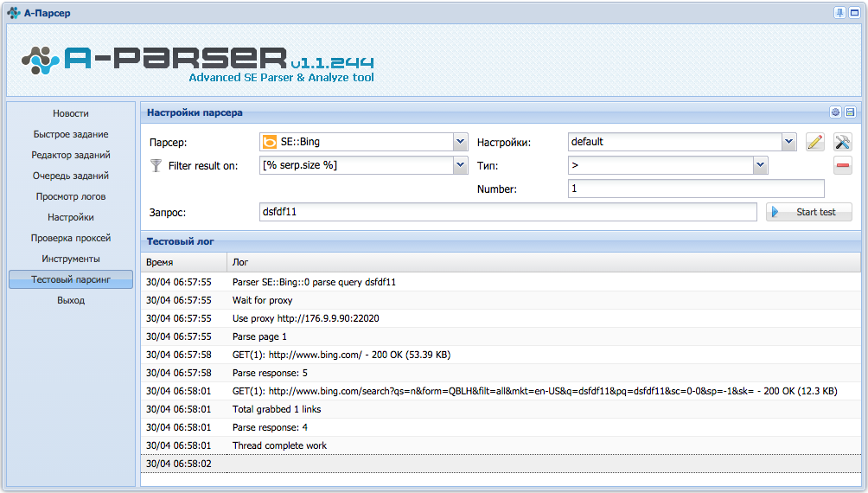Click the small app icon in the title bar
This screenshot has height=493, width=868.
click(13, 13)
